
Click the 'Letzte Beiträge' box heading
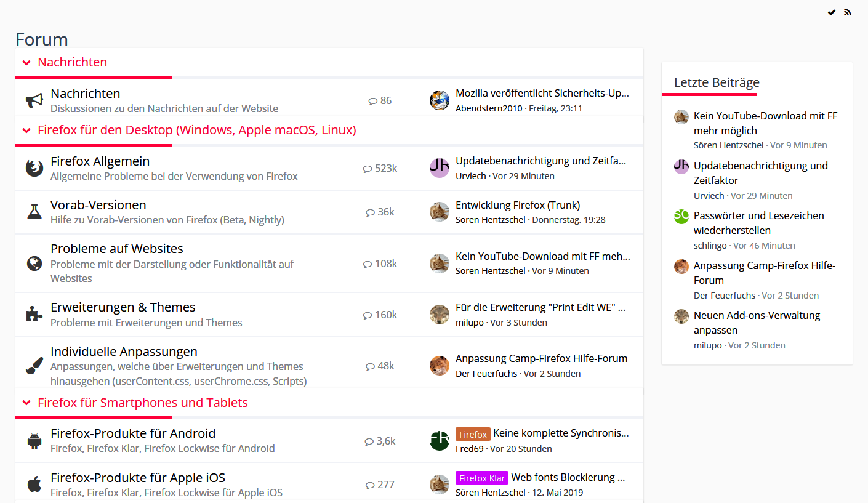(717, 82)
